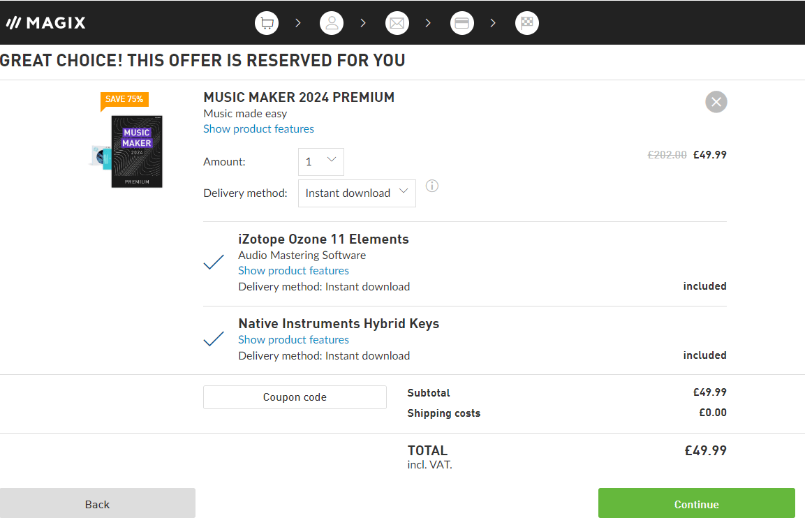805x532 pixels.
Task: Click 'Audio Mastering Software' subtitle
Action: (x=302, y=256)
